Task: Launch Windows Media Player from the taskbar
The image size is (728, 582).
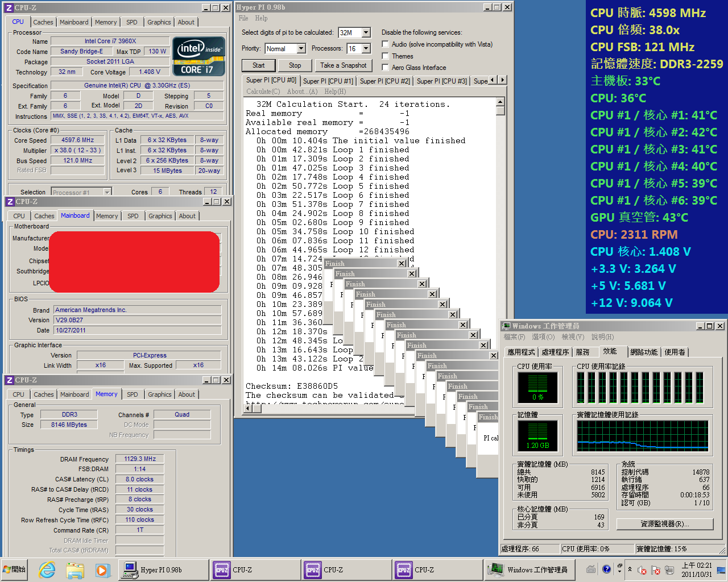Action: click(x=102, y=569)
